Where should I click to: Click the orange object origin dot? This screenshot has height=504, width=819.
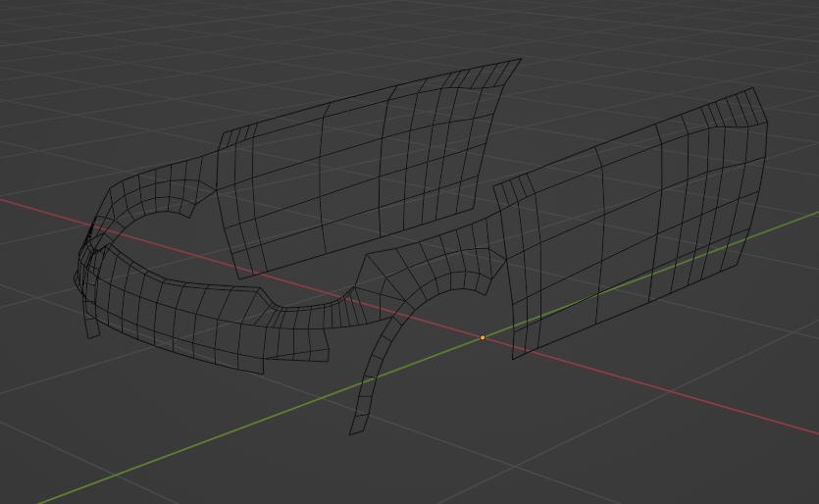click(x=483, y=338)
